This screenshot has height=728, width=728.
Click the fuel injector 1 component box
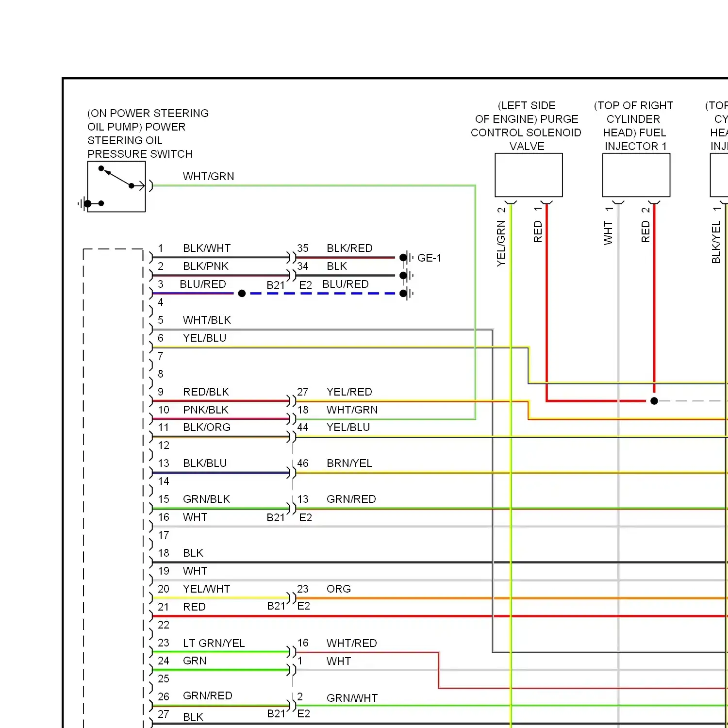[636, 175]
